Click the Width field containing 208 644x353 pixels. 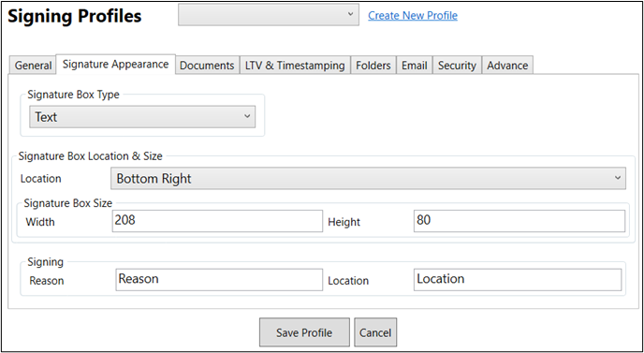(x=217, y=221)
